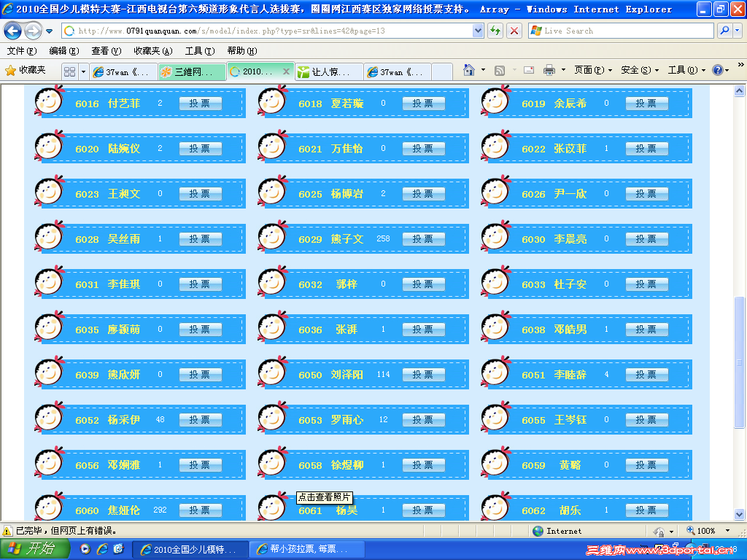Image resolution: width=747 pixels, height=560 pixels.
Task: Open the 安全(S) toolbar menu
Action: click(639, 71)
